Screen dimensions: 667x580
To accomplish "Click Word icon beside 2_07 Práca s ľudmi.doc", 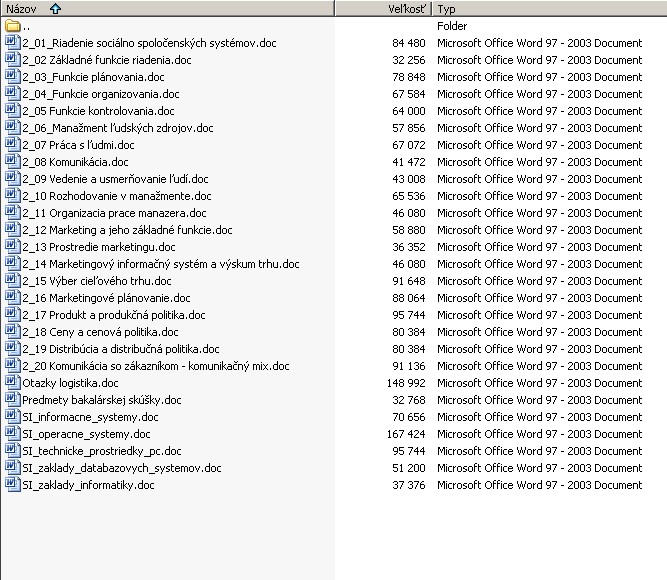I will [x=13, y=145].
